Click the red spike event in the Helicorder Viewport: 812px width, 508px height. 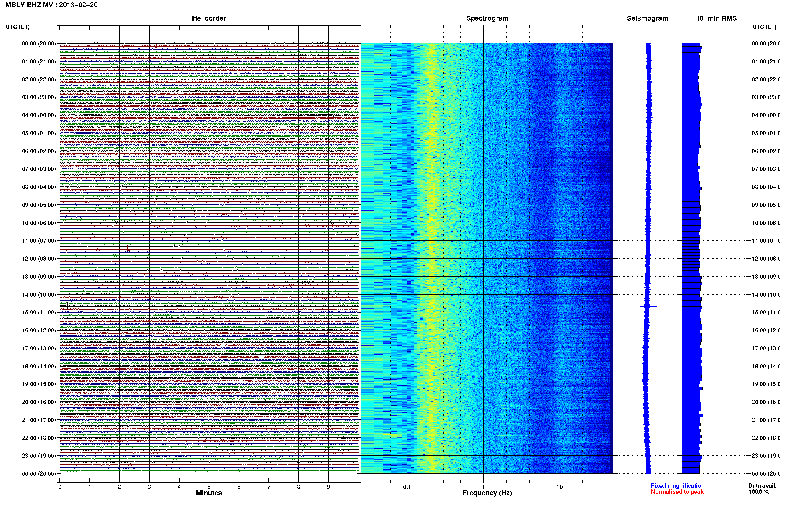(128, 249)
